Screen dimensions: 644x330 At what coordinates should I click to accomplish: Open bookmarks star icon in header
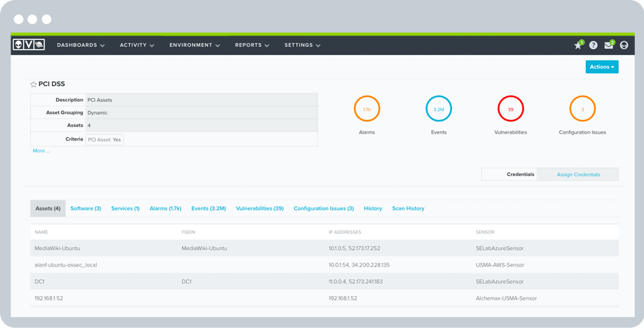coord(578,45)
